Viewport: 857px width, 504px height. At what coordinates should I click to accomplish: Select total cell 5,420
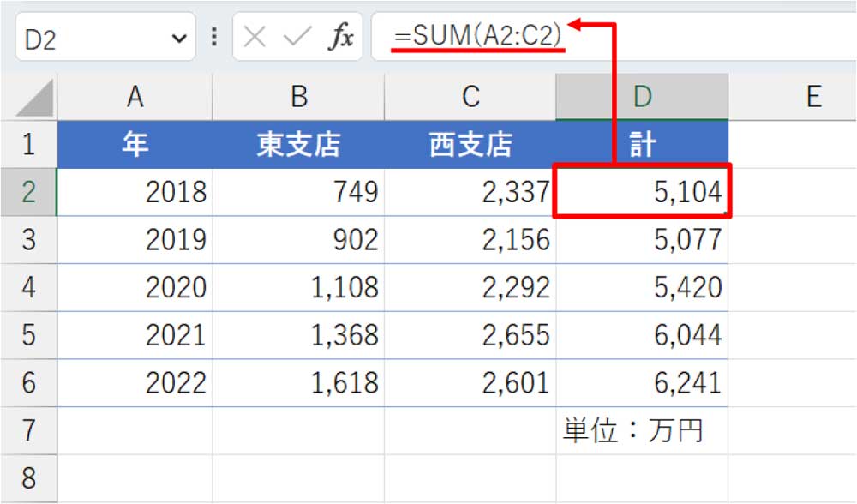[642, 287]
